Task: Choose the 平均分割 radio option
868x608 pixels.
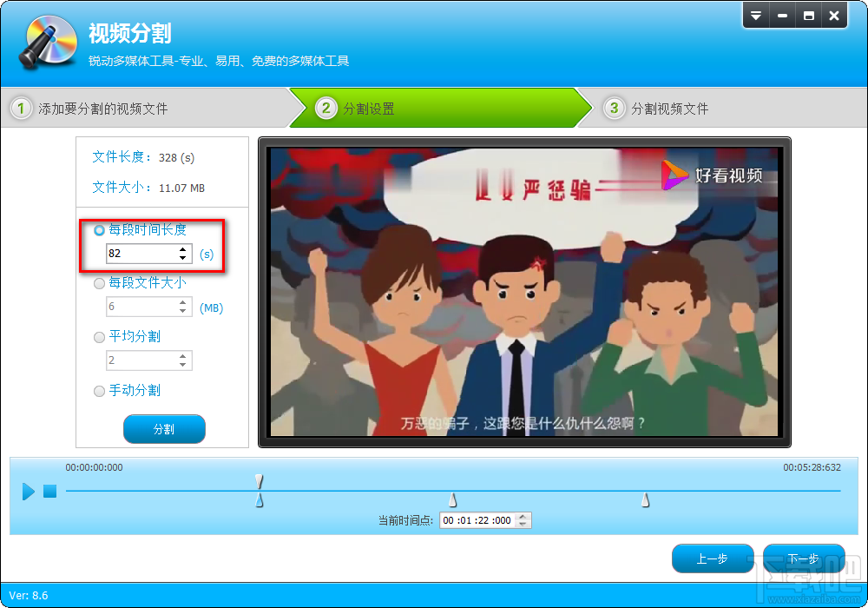Action: pyautogui.click(x=99, y=337)
